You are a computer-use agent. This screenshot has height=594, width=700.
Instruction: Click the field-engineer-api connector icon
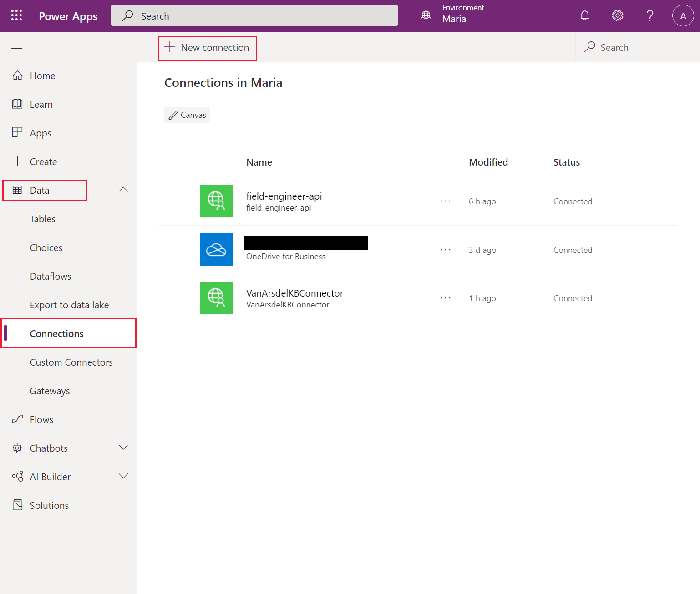216,201
